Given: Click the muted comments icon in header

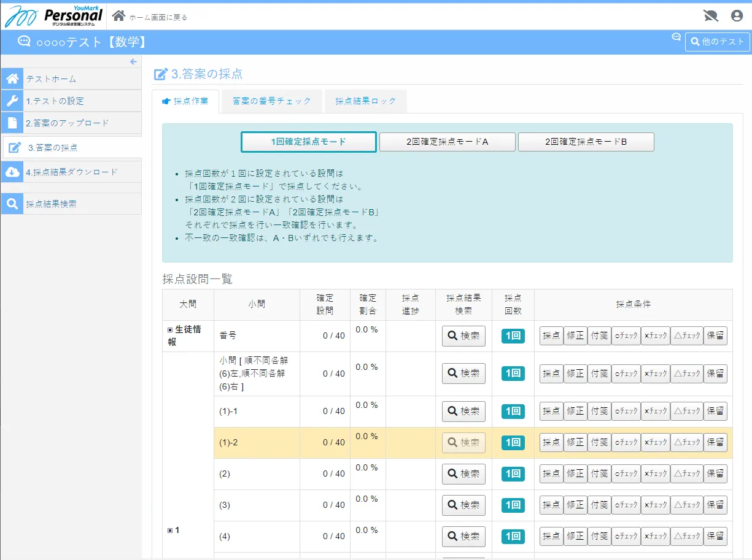Looking at the screenshot, I should [710, 16].
